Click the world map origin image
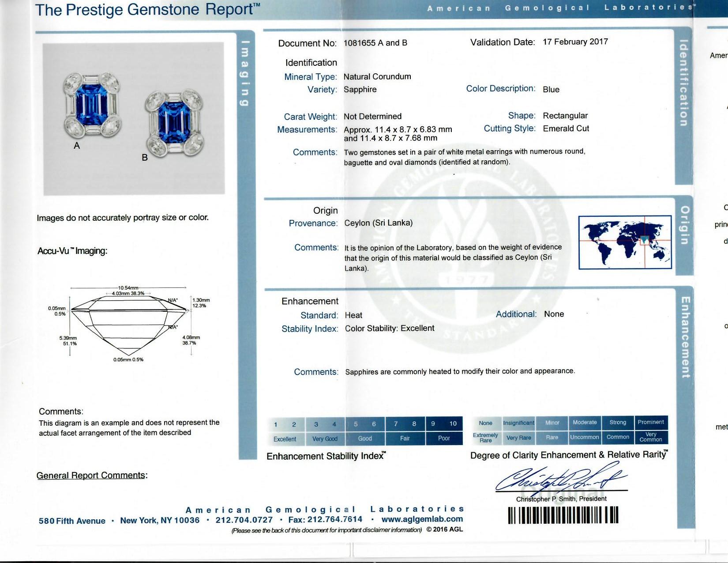The width and height of the screenshot is (728, 563). [625, 242]
